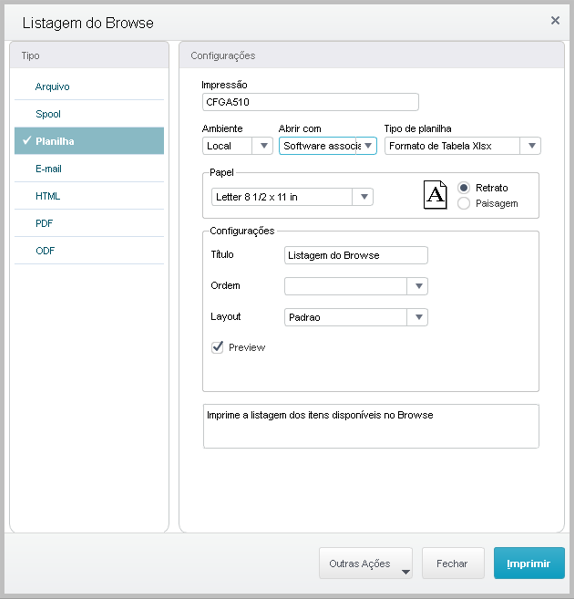Close the Listagem do Browse dialog
Image resolution: width=574 pixels, height=599 pixels.
point(555,21)
